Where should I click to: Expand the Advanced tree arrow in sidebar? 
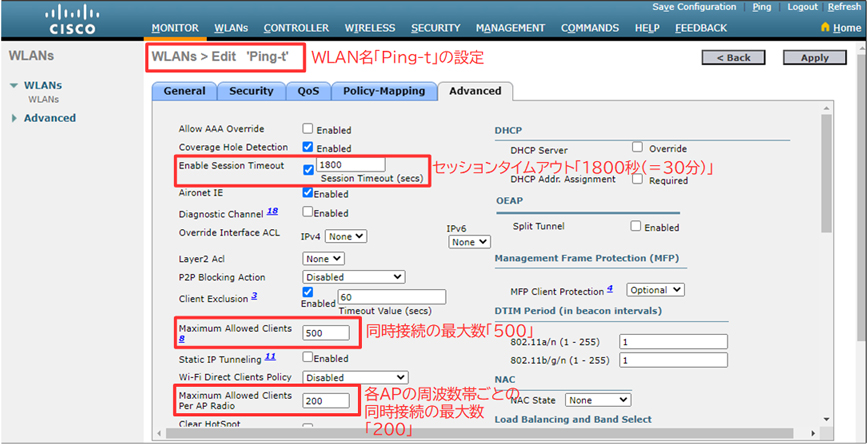[14, 118]
